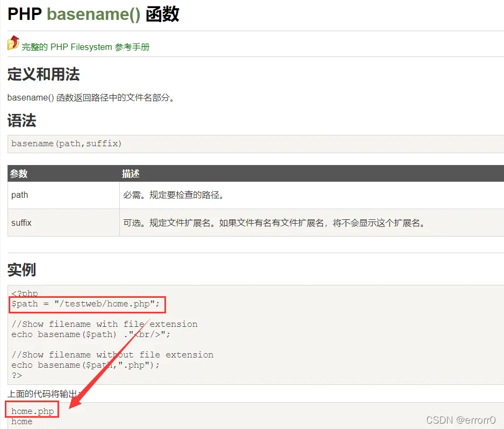504x429 pixels.
Task: Select the suffix parameter cell
Action: click(63, 223)
